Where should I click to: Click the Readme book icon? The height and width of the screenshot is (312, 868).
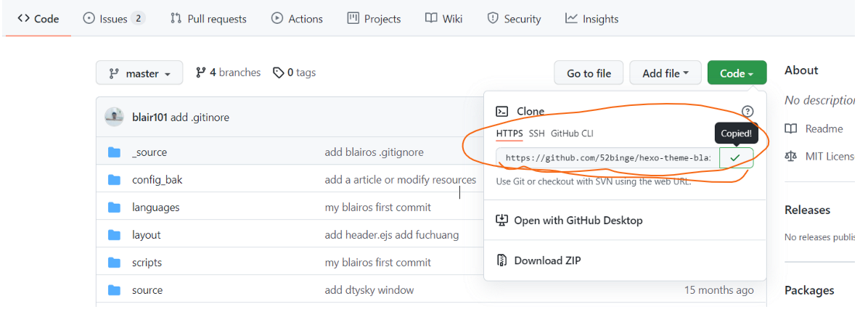click(791, 129)
